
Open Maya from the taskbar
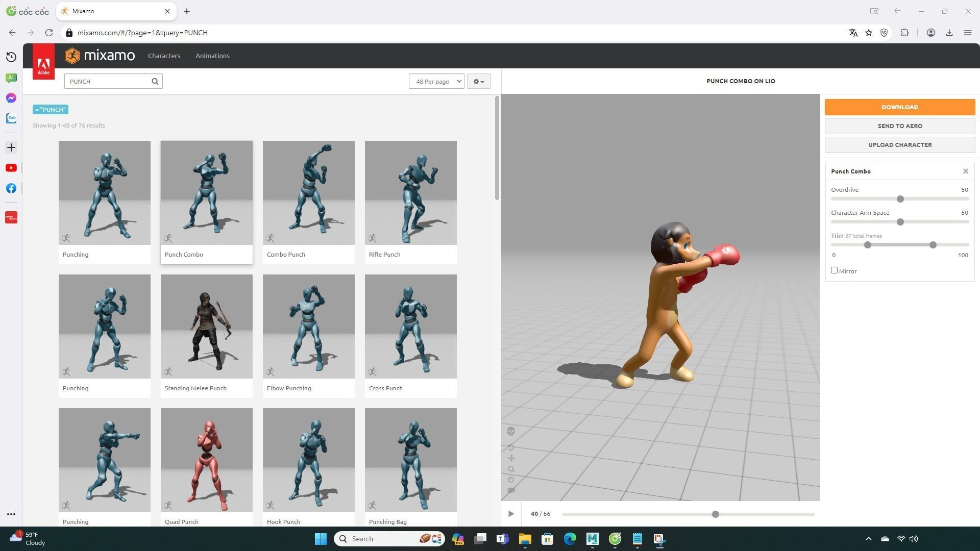click(592, 539)
